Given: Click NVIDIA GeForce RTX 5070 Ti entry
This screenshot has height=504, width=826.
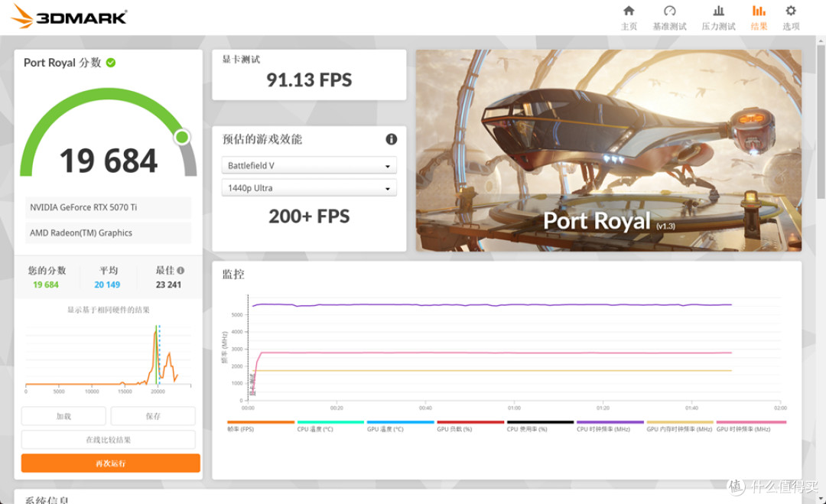Looking at the screenshot, I should coord(108,207).
